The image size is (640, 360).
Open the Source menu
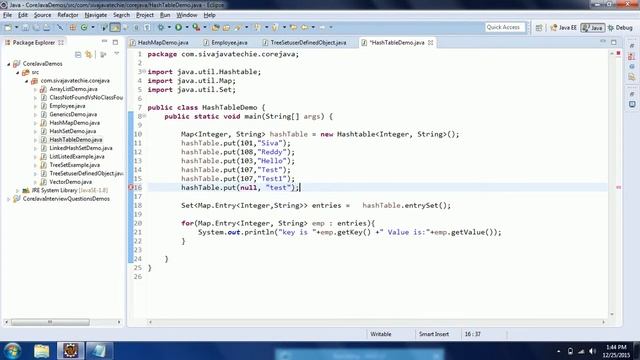[x=42, y=15]
